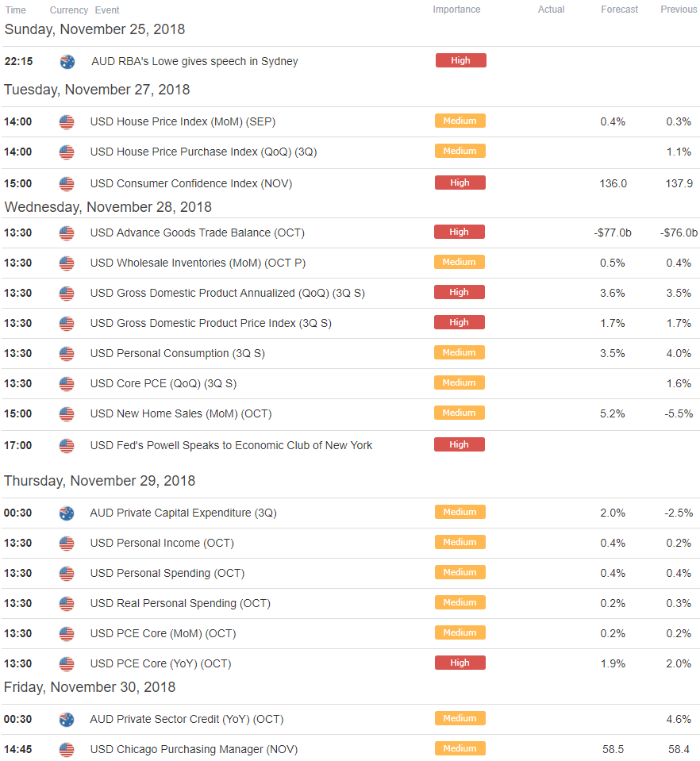Click the Time column header
The height and width of the screenshot is (761, 700).
tap(16, 10)
